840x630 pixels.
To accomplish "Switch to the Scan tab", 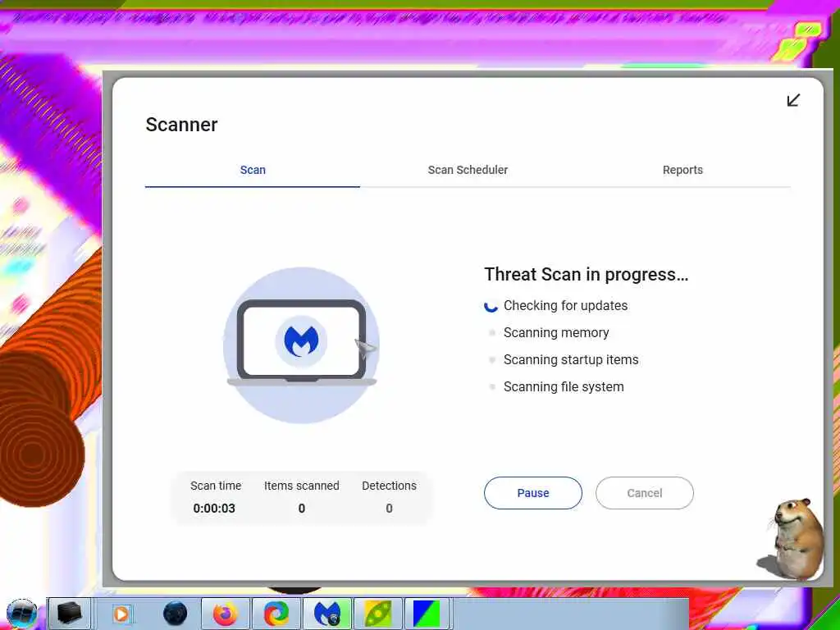I will pos(253,170).
